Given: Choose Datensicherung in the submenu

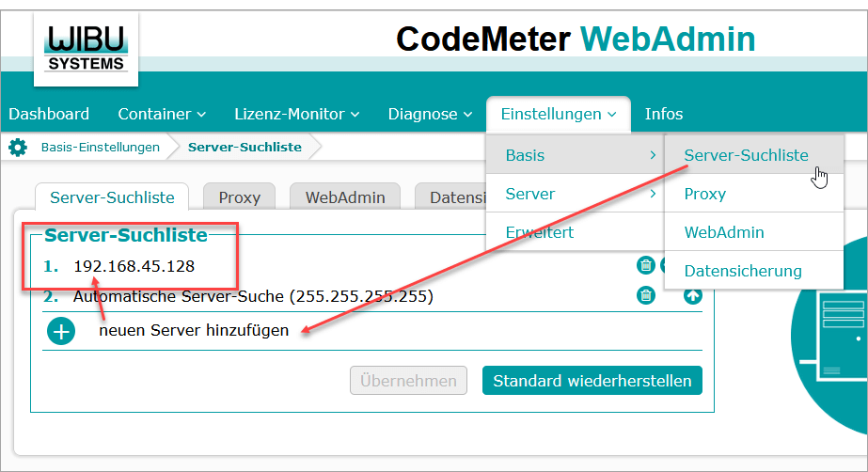Looking at the screenshot, I should 753,271.
